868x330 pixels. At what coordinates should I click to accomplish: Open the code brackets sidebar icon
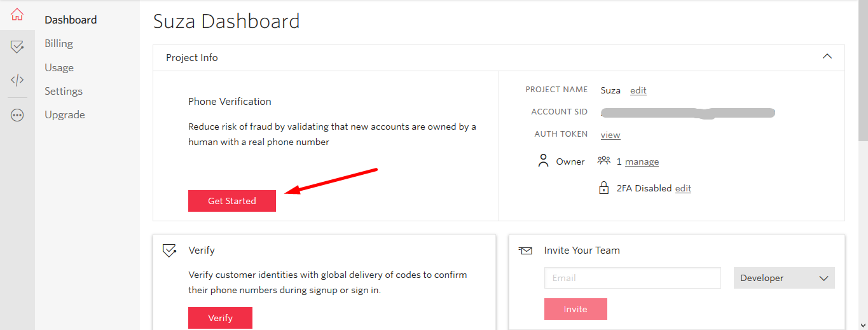(x=17, y=80)
